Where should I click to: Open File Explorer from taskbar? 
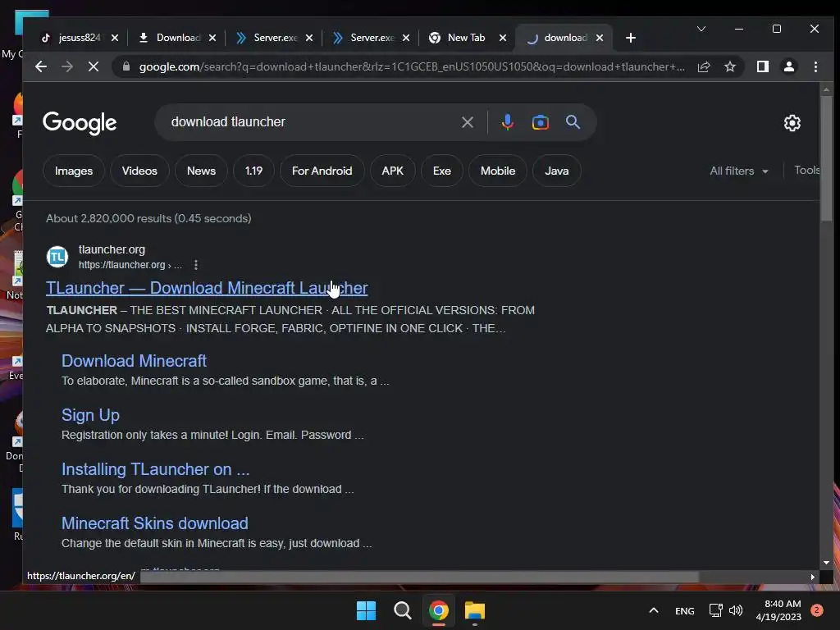pyautogui.click(x=475, y=610)
